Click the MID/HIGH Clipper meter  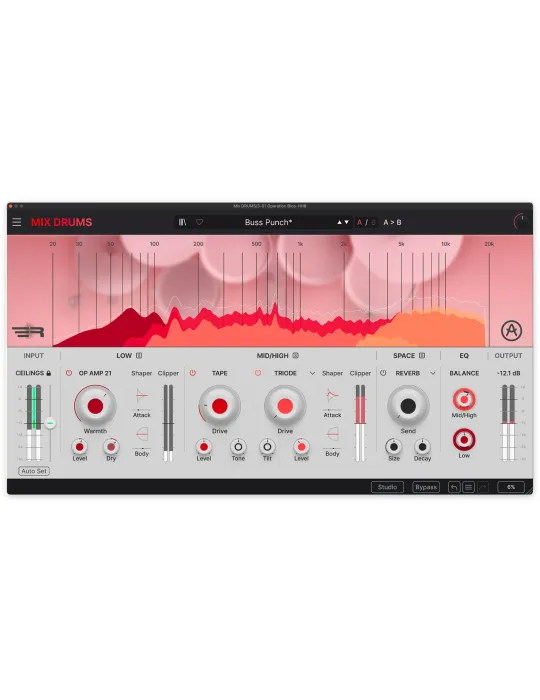coord(360,423)
